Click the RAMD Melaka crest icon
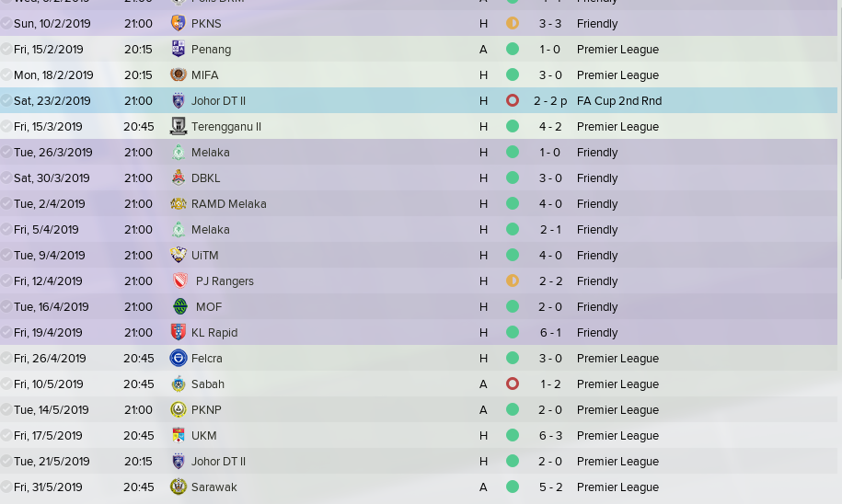 [178, 203]
